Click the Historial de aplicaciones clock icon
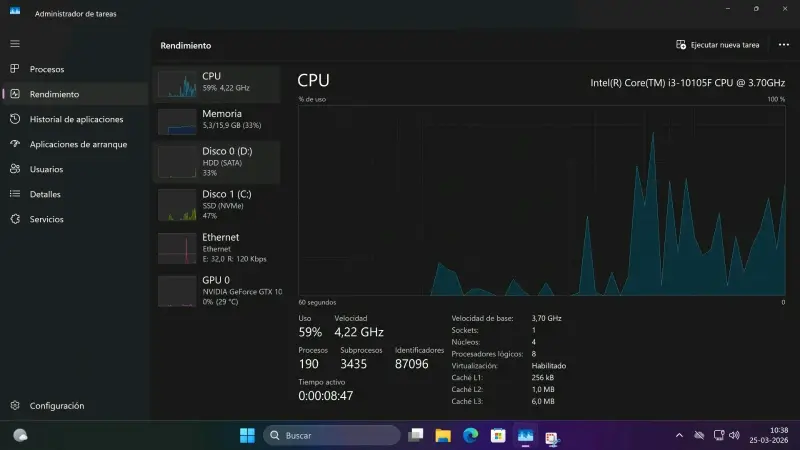This screenshot has width=800, height=450. click(x=15, y=119)
